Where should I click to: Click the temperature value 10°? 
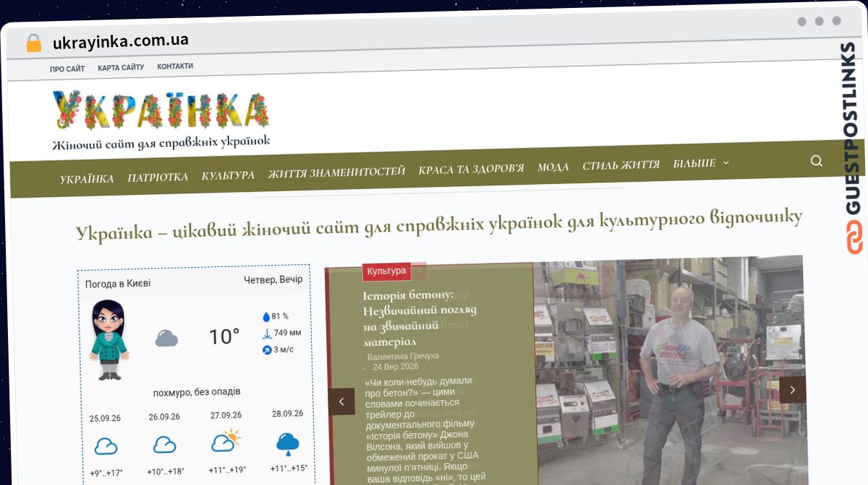click(x=224, y=337)
